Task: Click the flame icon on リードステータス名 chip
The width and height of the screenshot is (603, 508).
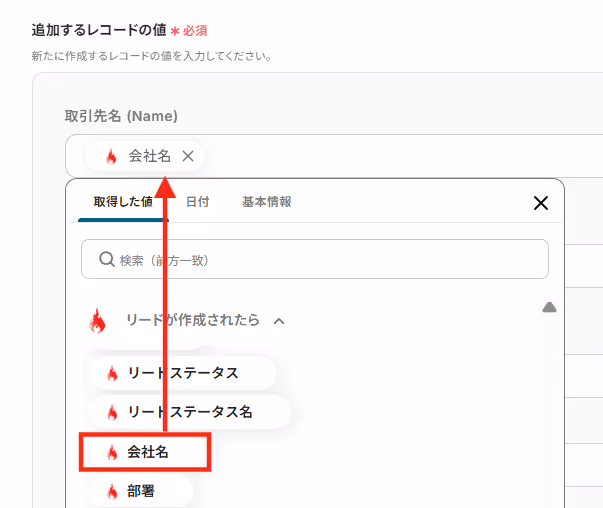Action: 112,413
